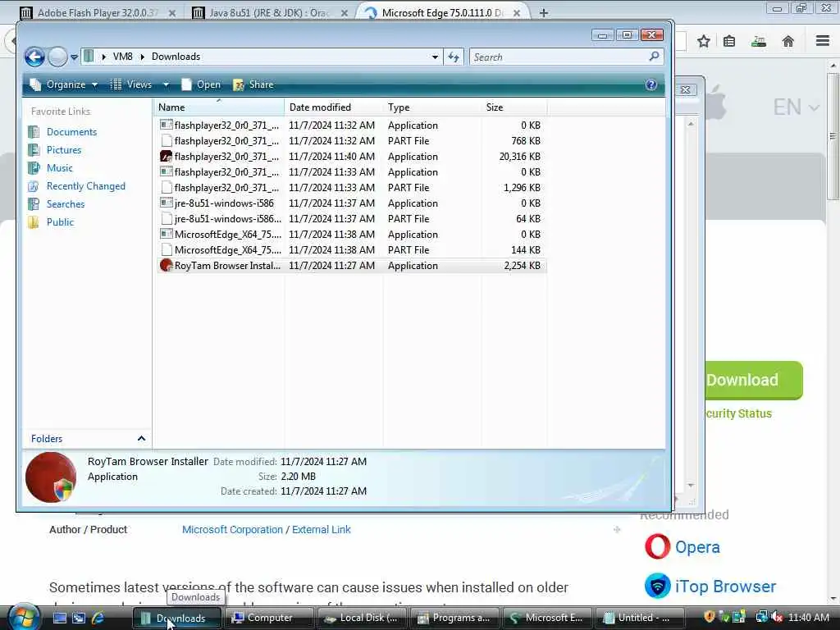The height and width of the screenshot is (630, 840).
Task: Open Documents in Favorite Links
Action: [71, 132]
